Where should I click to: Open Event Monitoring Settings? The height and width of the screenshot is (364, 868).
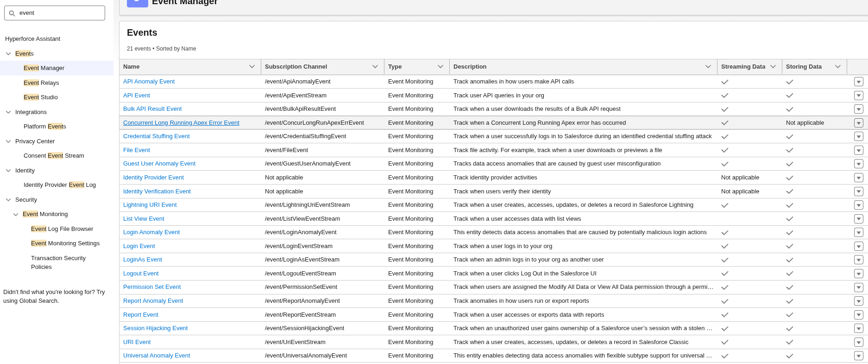point(65,243)
